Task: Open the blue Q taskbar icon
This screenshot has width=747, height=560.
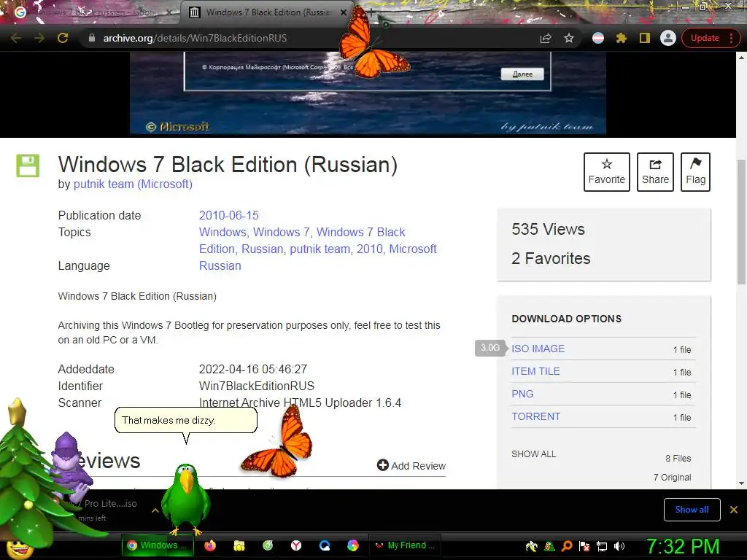Action: [325, 545]
